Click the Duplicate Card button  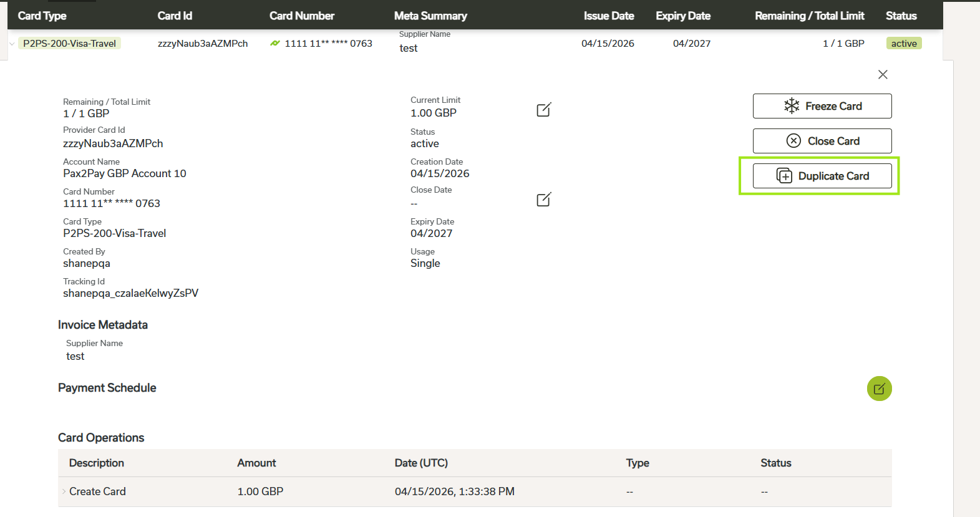[x=822, y=176]
